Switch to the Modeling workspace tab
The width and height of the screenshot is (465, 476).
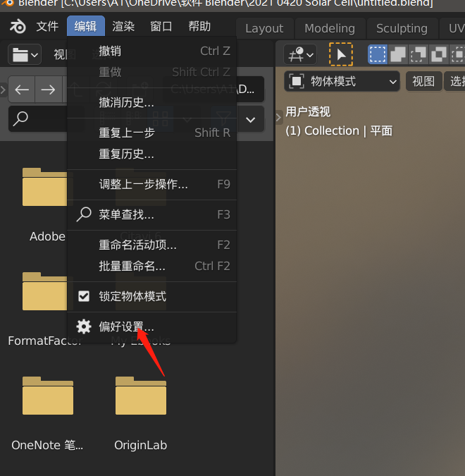[x=330, y=28]
